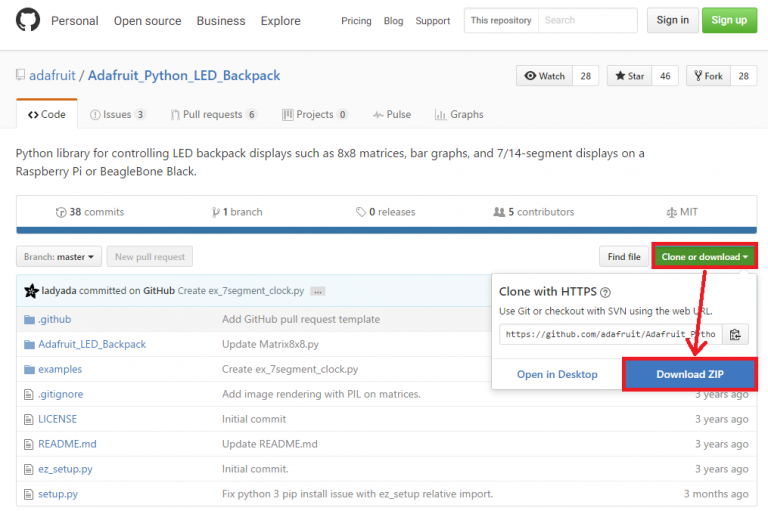
Task: Star the repository
Action: point(629,76)
